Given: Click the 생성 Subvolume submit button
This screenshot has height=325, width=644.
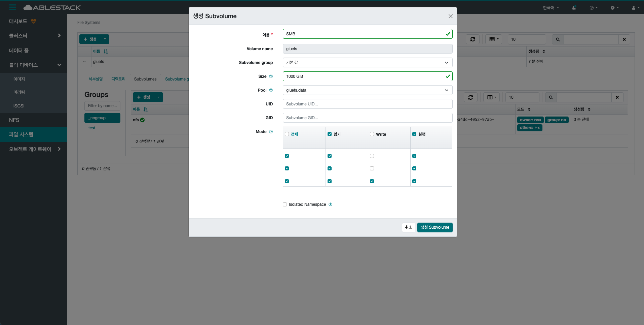Looking at the screenshot, I should (434, 227).
